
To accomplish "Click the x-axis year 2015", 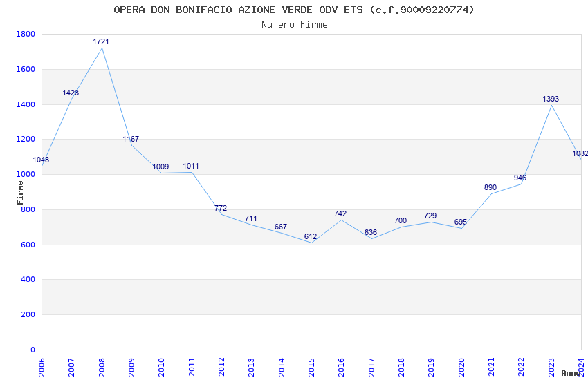I will click(x=311, y=368).
